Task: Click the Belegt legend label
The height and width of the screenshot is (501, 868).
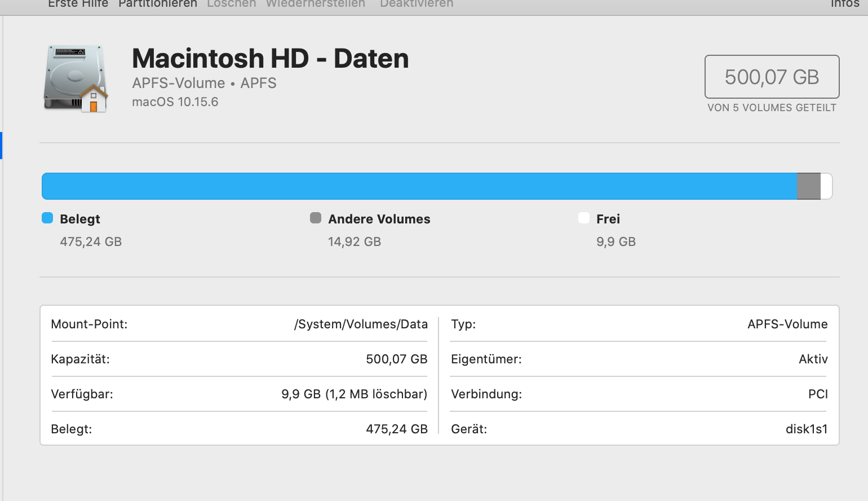Action: click(x=80, y=219)
